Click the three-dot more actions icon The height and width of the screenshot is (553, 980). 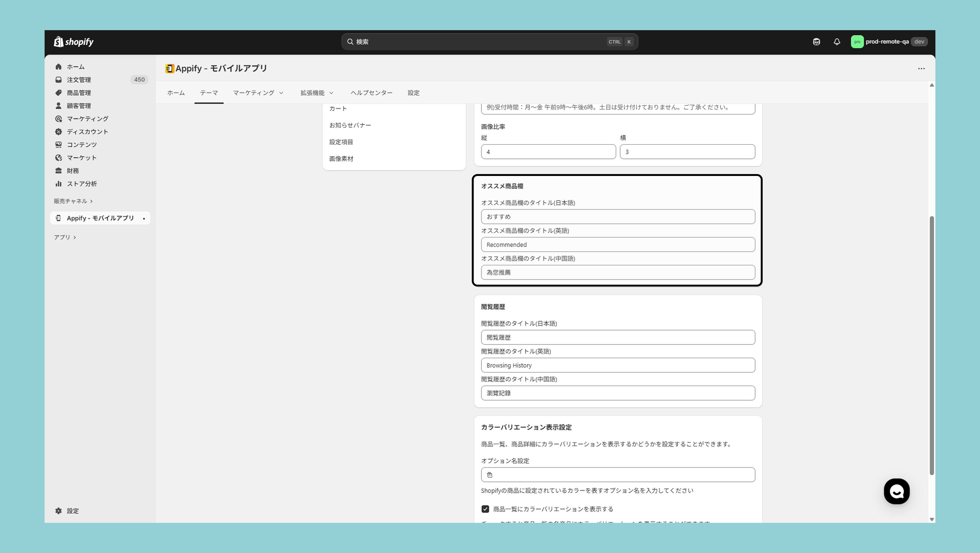[x=921, y=68]
